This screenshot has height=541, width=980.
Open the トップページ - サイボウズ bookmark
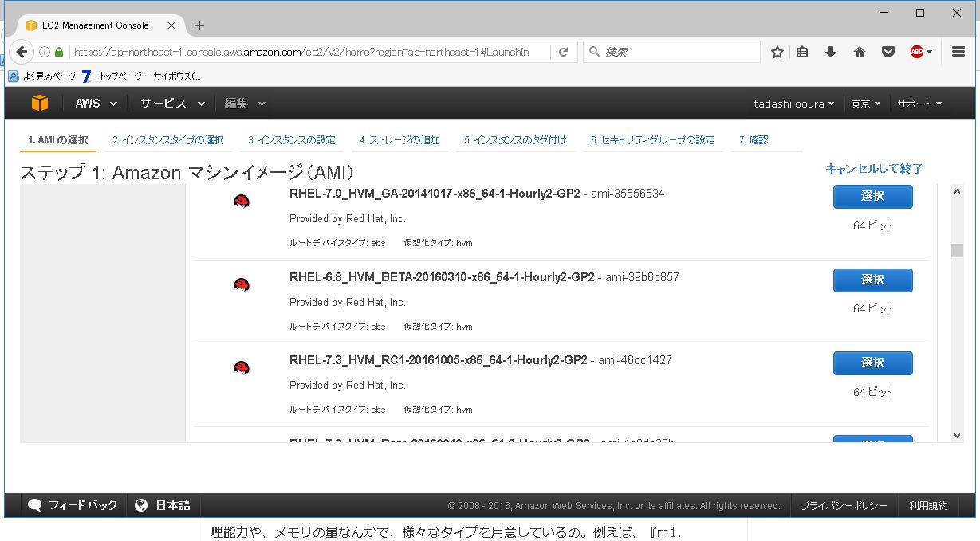pos(142,76)
